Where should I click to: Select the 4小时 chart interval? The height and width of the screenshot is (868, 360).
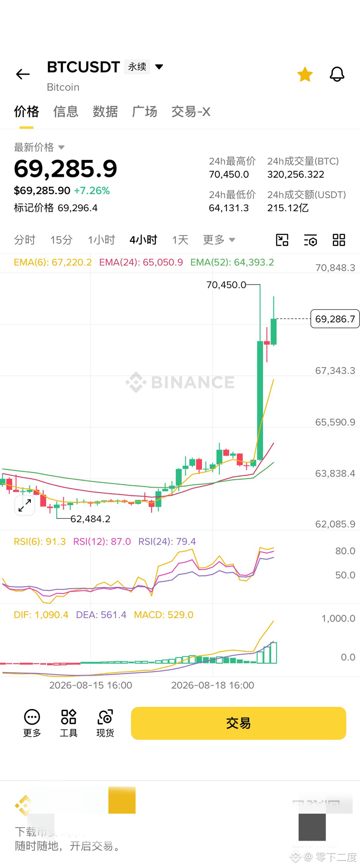pyautogui.click(x=143, y=240)
